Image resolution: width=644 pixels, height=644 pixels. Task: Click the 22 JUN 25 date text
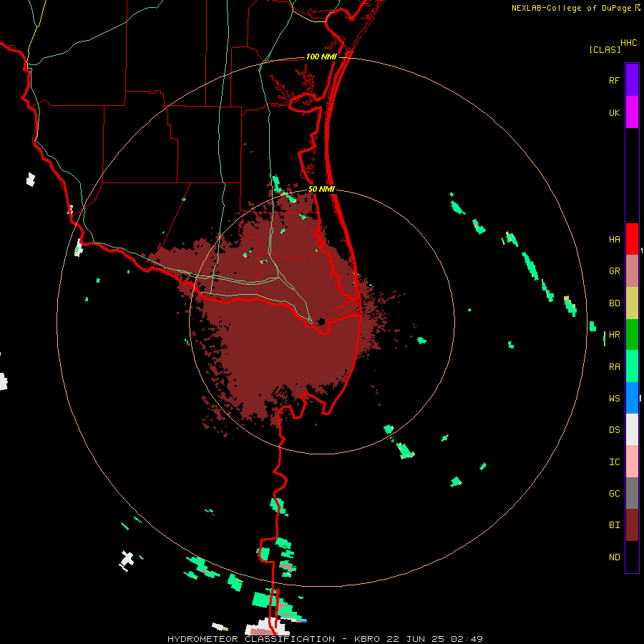click(415, 639)
